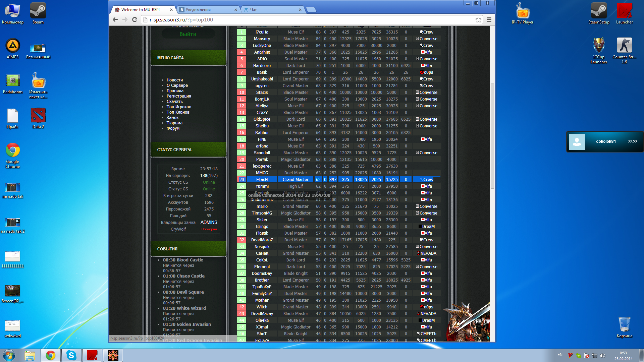The height and width of the screenshot is (362, 644).
Task: Open the Корзина recycle bin
Action: tap(624, 327)
